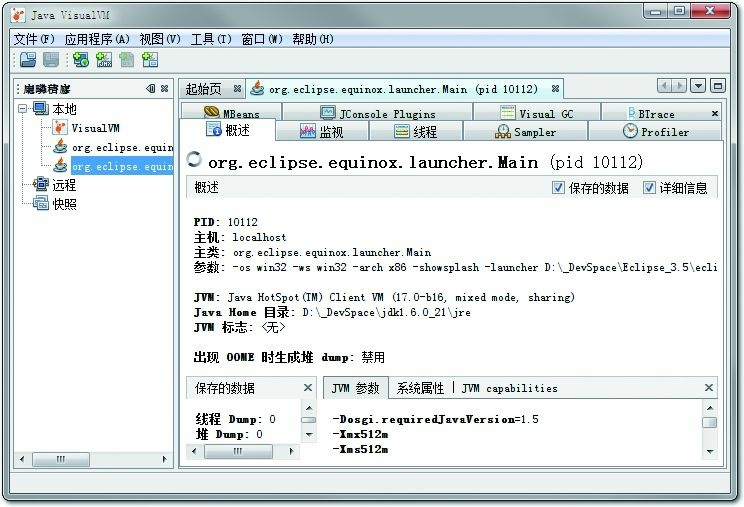Click 保存的数据 horizontal scrollbar thumb

[238, 451]
